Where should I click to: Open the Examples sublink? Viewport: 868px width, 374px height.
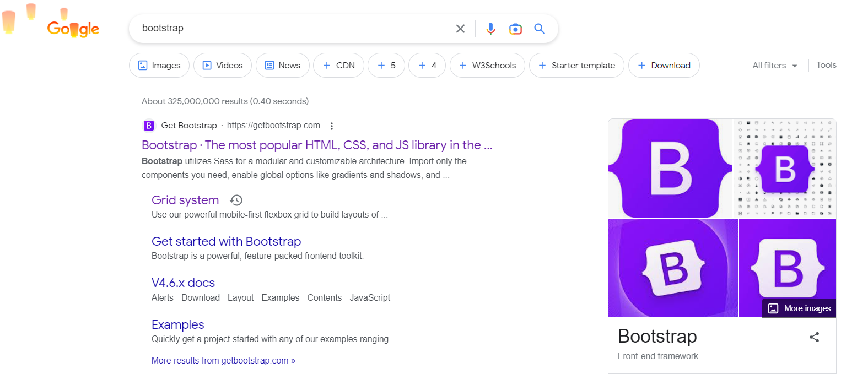[x=178, y=324]
